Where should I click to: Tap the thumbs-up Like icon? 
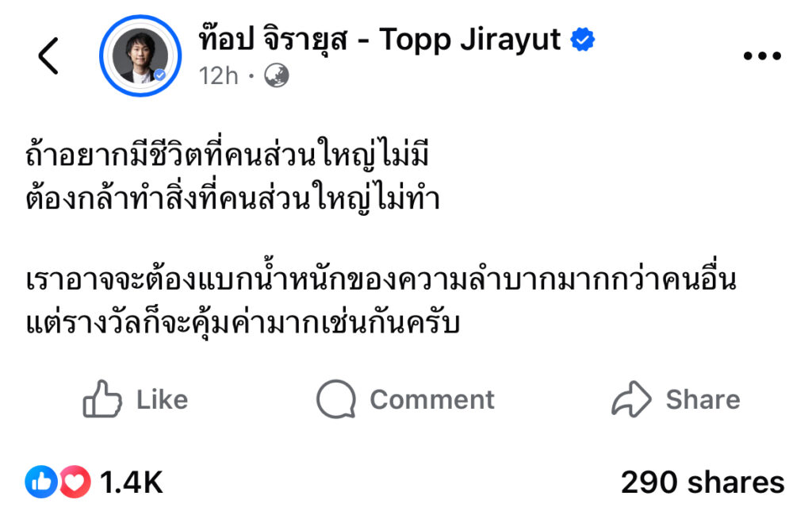pyautogui.click(x=102, y=398)
